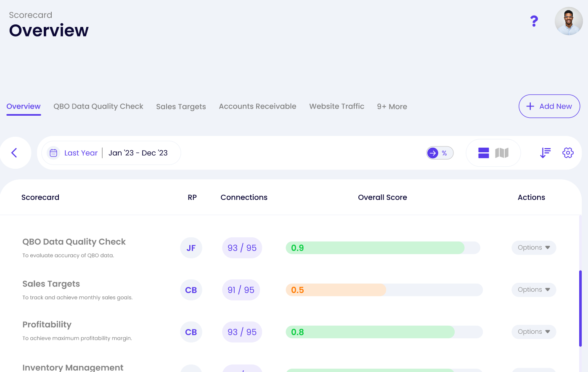Open Options dropdown for Sales Targets
588x372 pixels.
coord(534,290)
